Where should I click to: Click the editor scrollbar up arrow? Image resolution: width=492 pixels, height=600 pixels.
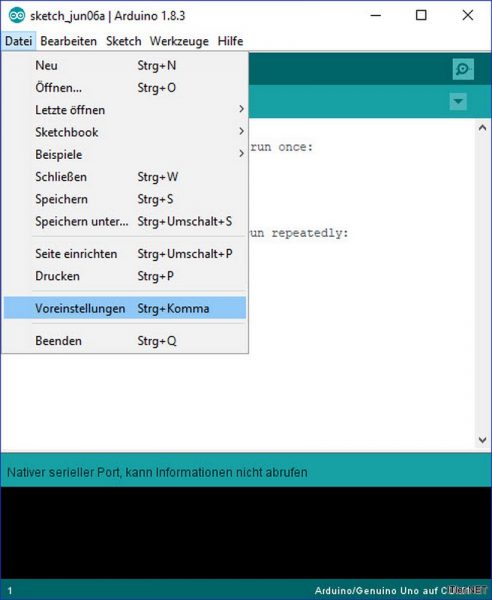482,128
